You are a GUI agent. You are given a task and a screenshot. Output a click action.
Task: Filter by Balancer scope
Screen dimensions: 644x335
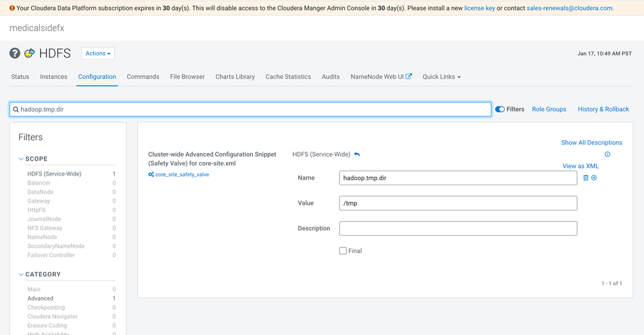39,183
